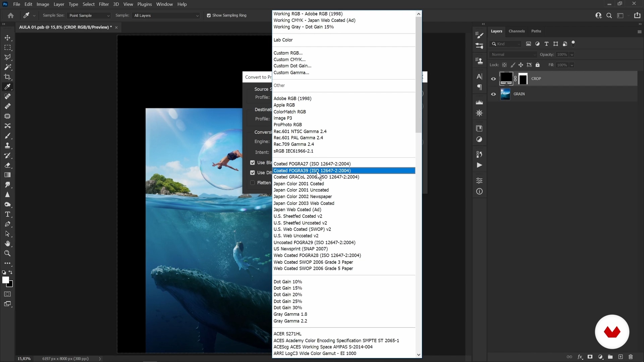This screenshot has height=362, width=644.
Task: Select the Horizontal Type tool
Action: click(x=7, y=214)
